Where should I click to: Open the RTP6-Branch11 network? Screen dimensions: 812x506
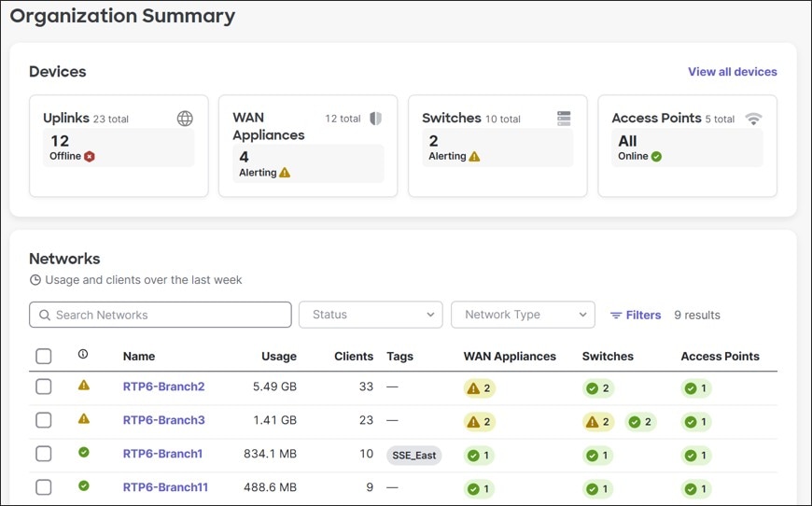coord(165,487)
